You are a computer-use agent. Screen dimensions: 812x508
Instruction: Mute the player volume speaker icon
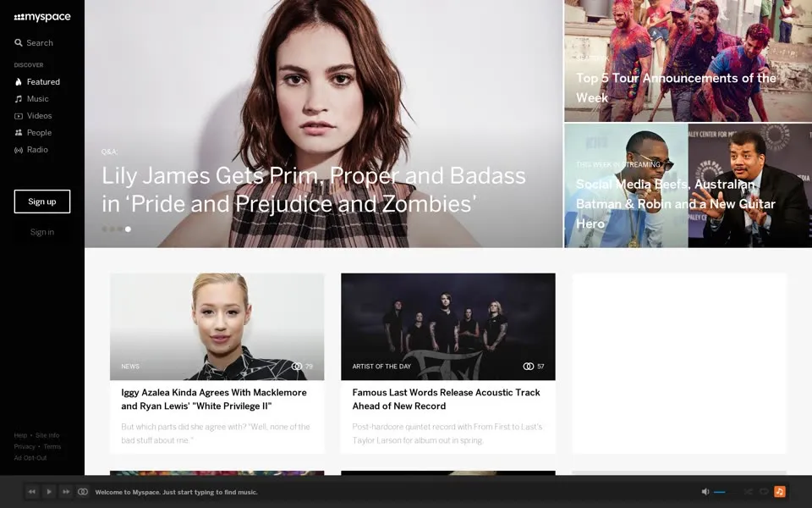[705, 492]
